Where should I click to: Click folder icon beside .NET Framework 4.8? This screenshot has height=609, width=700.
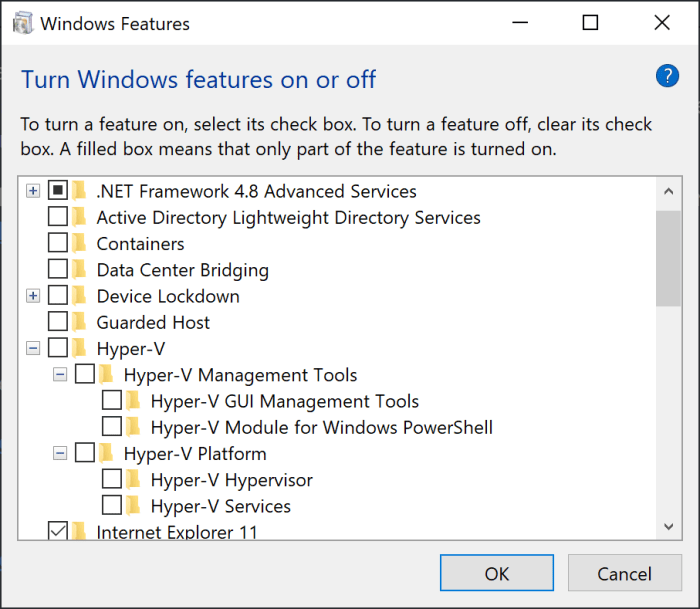[79, 191]
